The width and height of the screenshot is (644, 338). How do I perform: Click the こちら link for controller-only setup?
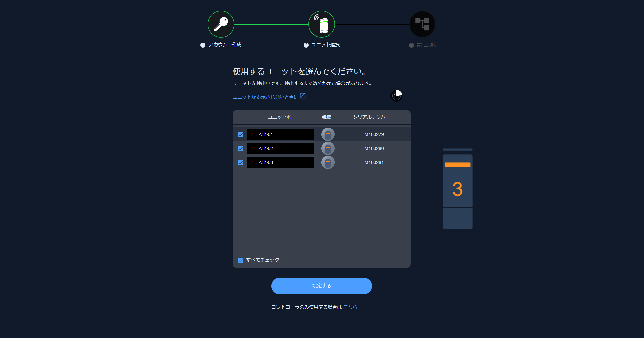point(350,307)
